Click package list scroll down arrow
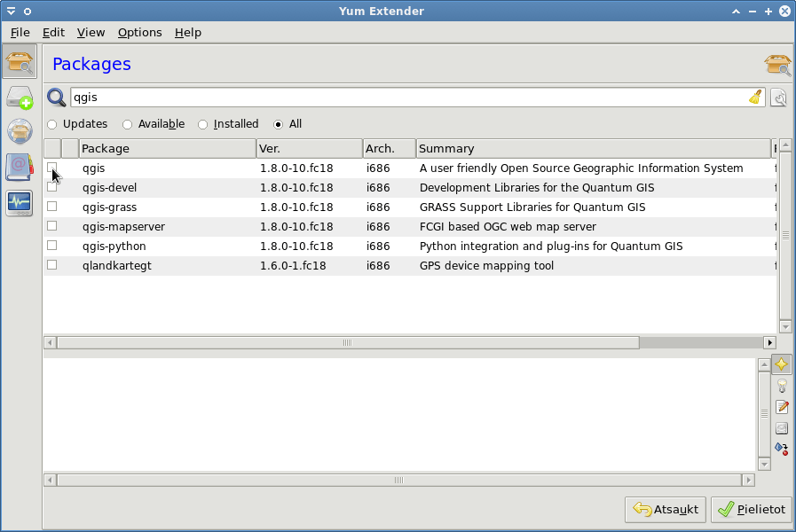Viewport: 796px width, 532px height. [x=785, y=326]
